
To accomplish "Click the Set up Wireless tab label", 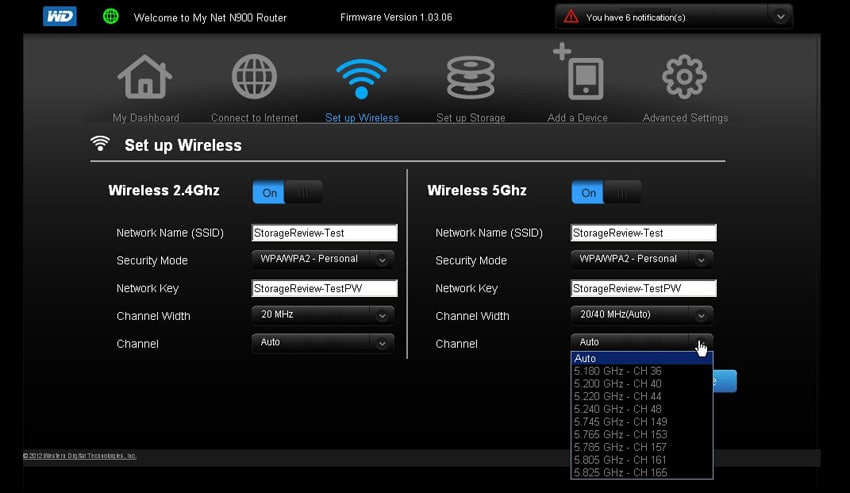I will pos(362,118).
